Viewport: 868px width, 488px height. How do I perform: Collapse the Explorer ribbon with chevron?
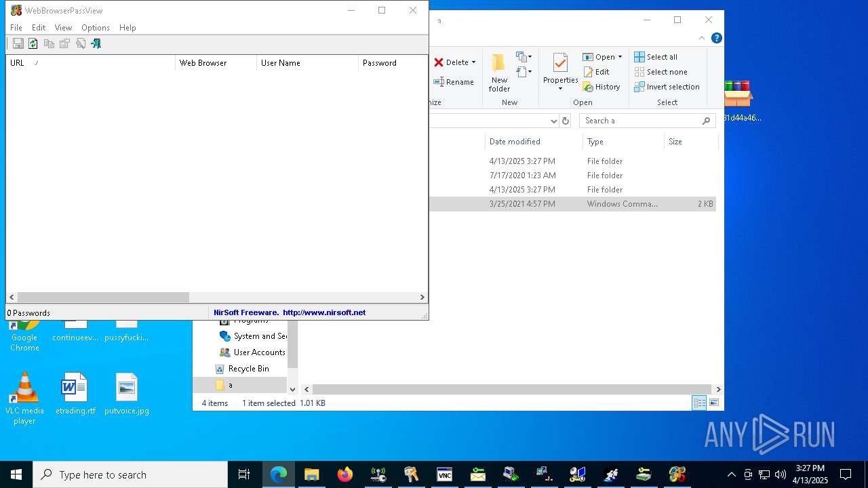[x=702, y=38]
